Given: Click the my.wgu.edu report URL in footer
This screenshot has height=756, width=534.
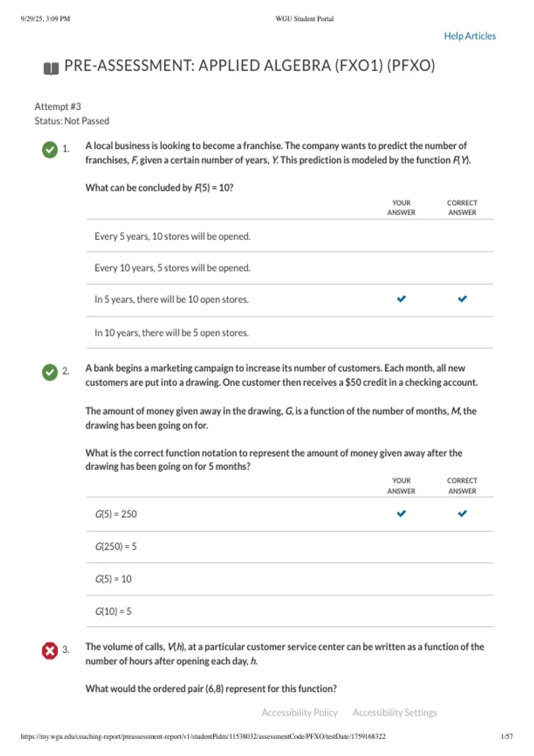Looking at the screenshot, I should (x=203, y=736).
